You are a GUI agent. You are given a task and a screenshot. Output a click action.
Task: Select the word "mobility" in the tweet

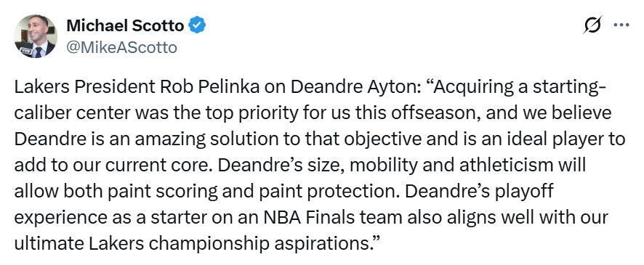click(375, 166)
